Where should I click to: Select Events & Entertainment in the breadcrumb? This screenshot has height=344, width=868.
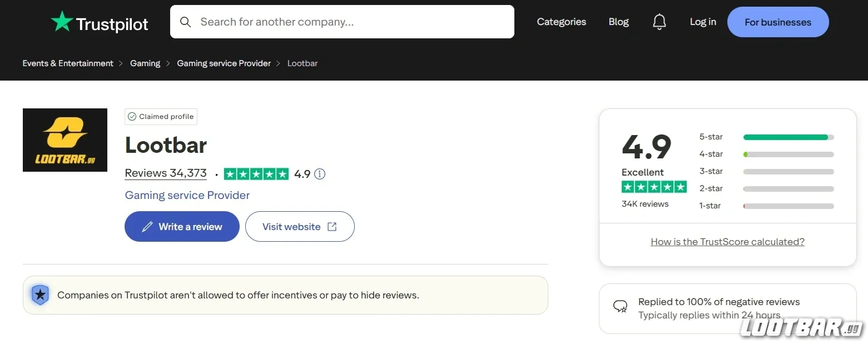pyautogui.click(x=67, y=63)
